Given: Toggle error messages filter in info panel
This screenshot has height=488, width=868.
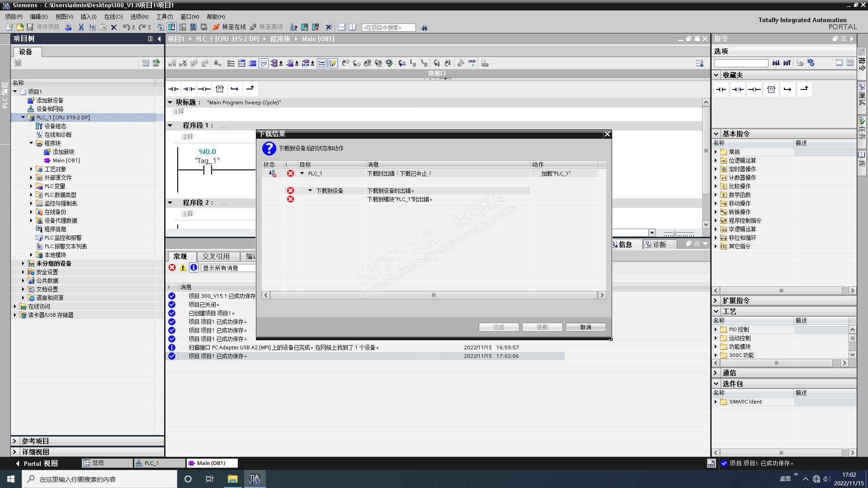Looking at the screenshot, I should point(172,267).
